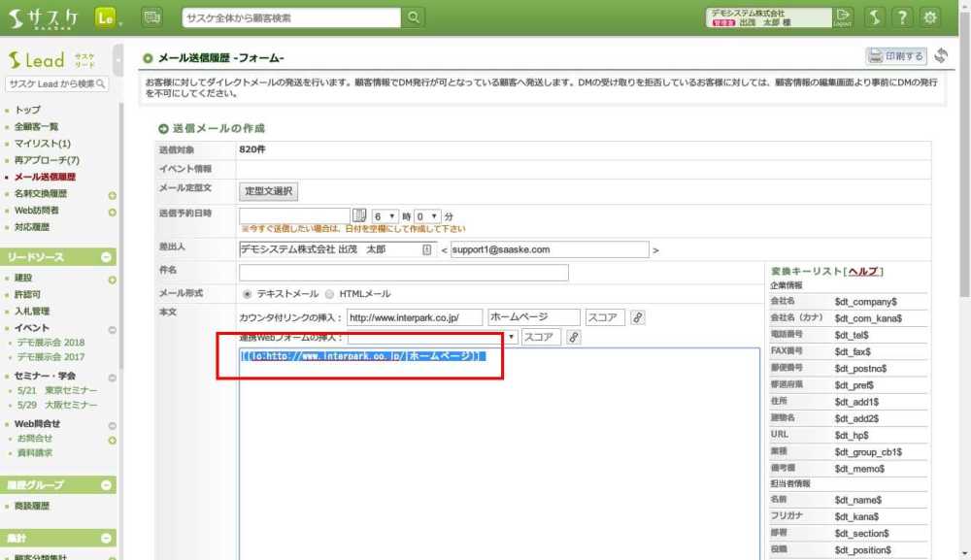Select テキストメール radio button

pos(247,294)
